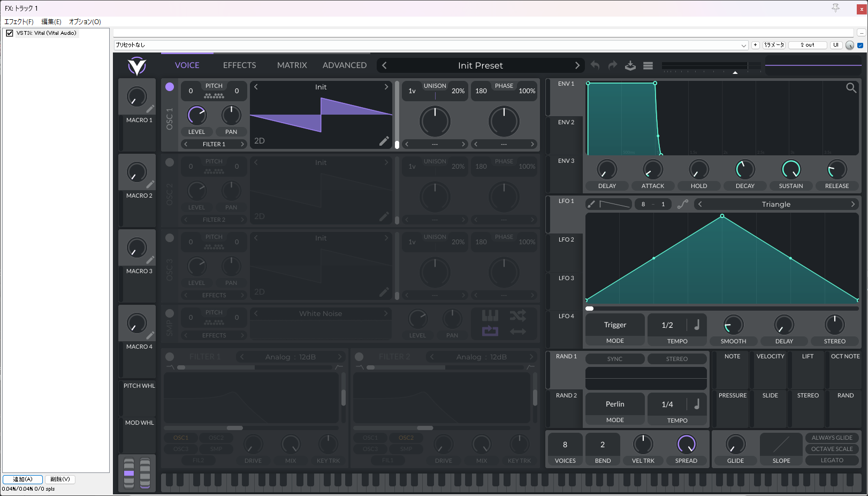Toggle the plugin bypass checkbox top right
Image resolution: width=868 pixels, height=496 pixels.
point(861,45)
